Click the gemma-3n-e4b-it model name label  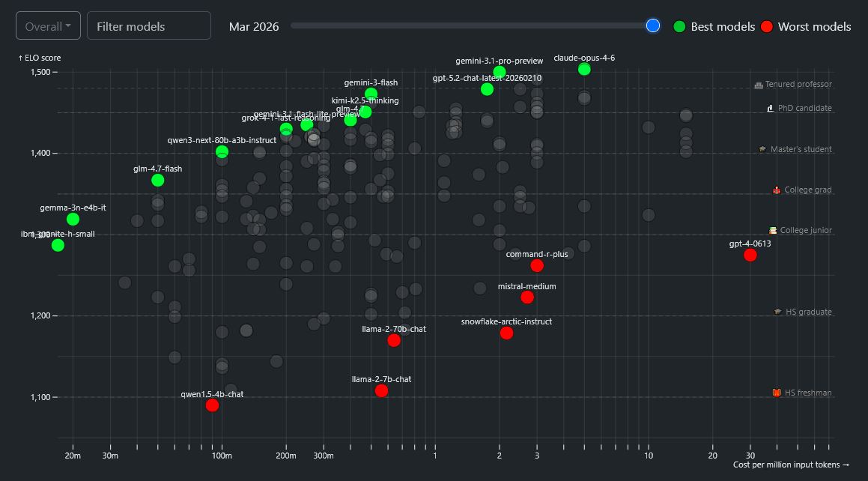(73, 208)
